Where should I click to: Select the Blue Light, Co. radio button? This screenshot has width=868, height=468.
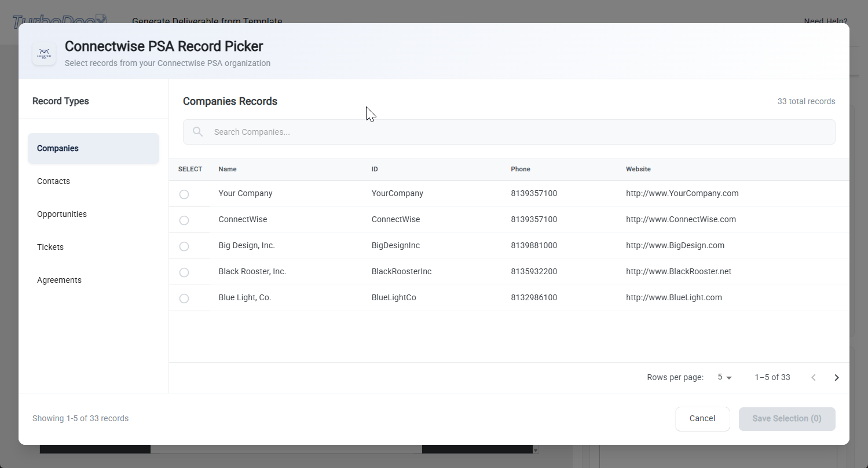coord(184,299)
